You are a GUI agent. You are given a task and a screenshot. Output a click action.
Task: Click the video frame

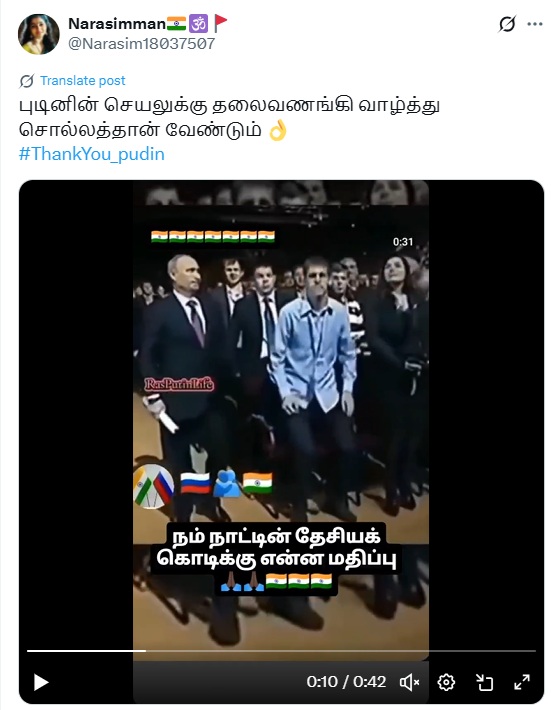tap(281, 421)
